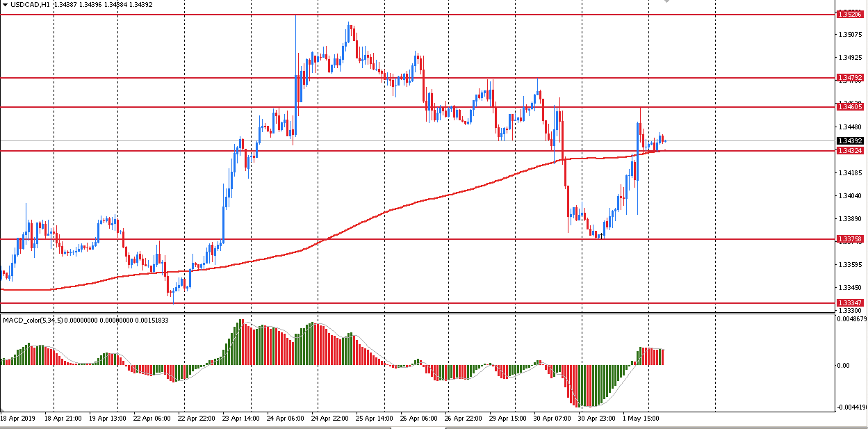Viewport: 868px width, 429px height.
Task: Click the 1.34792 red level label
Action: point(850,78)
